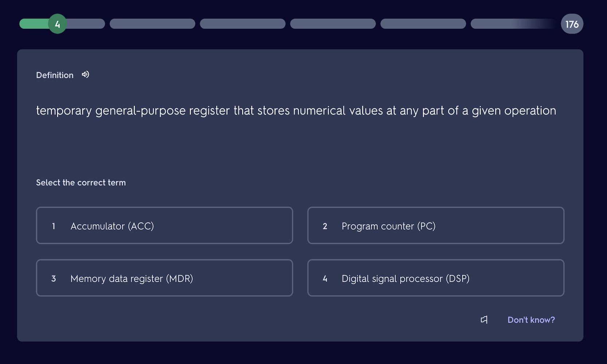Viewport: 607px width, 364px height.
Task: Click the 176 total count badge
Action: [x=572, y=24]
